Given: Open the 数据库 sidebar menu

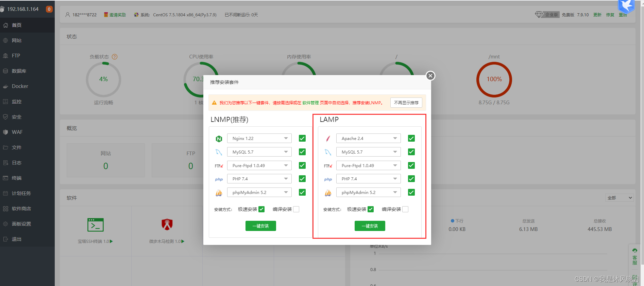Looking at the screenshot, I should coord(27,71).
